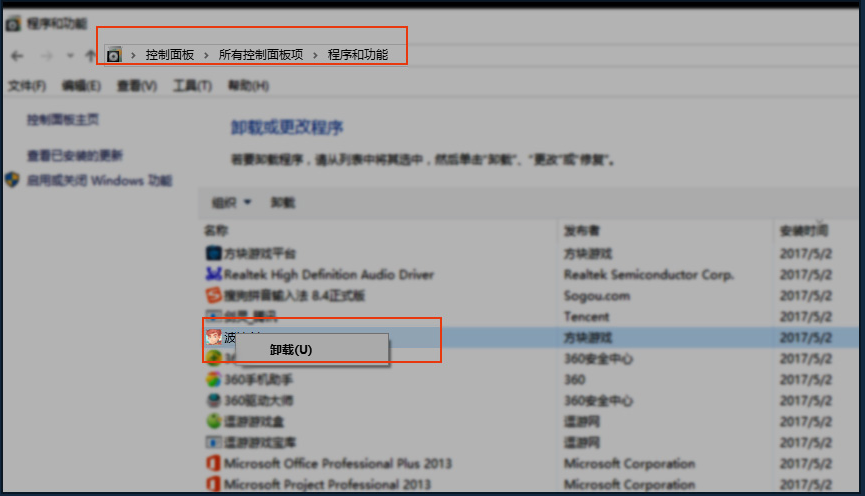Open the 文件(F) menu
This screenshot has height=496, width=865.
click(27, 86)
